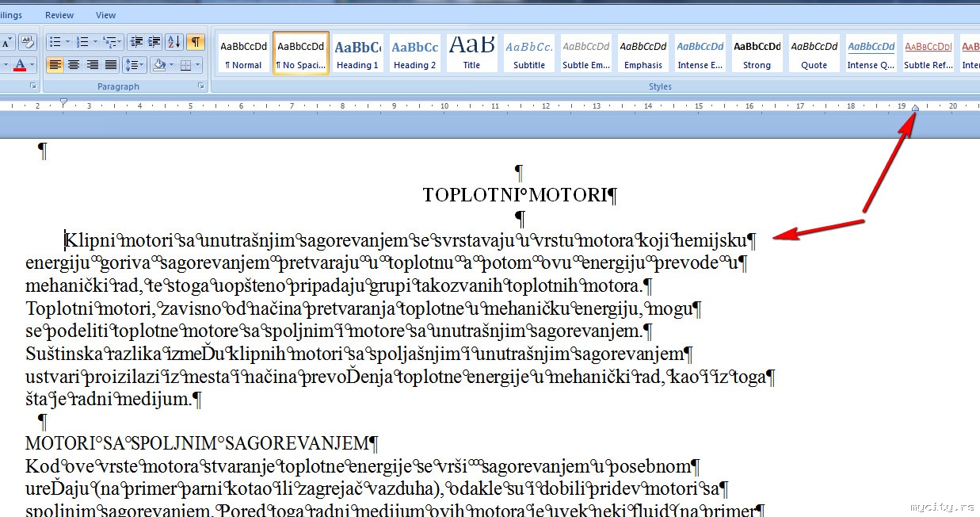Click the Numbering list icon
This screenshot has height=517, width=980.
click(x=82, y=41)
